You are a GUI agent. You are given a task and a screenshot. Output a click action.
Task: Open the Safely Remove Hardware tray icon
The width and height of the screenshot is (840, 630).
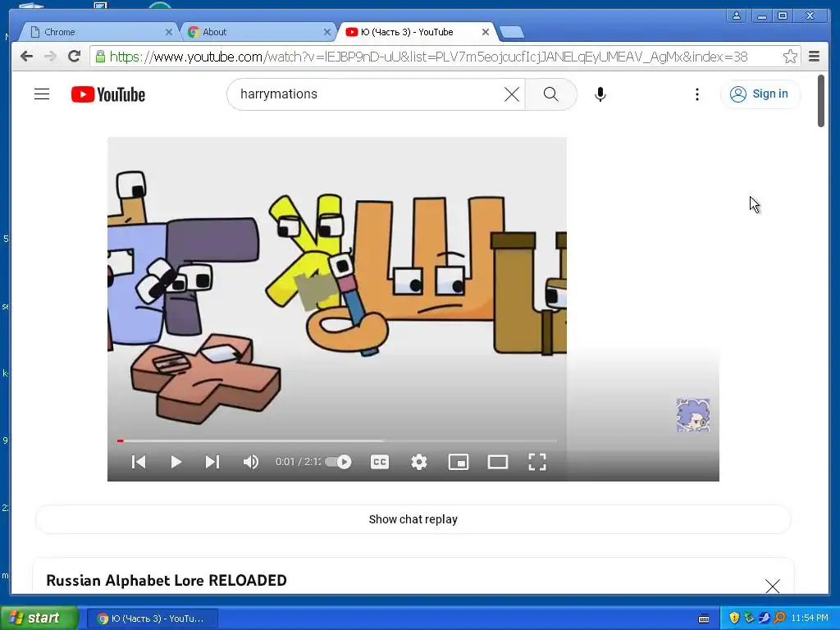(750, 619)
